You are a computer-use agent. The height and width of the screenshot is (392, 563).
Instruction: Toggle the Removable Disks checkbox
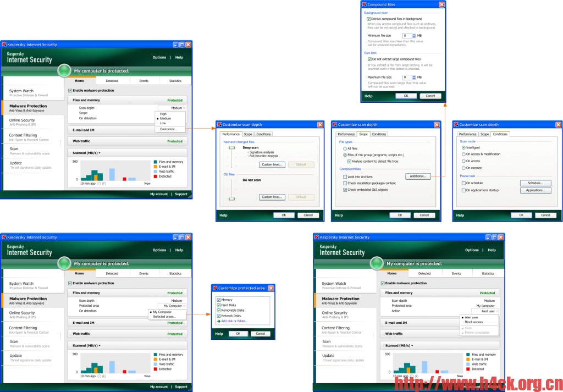click(219, 311)
